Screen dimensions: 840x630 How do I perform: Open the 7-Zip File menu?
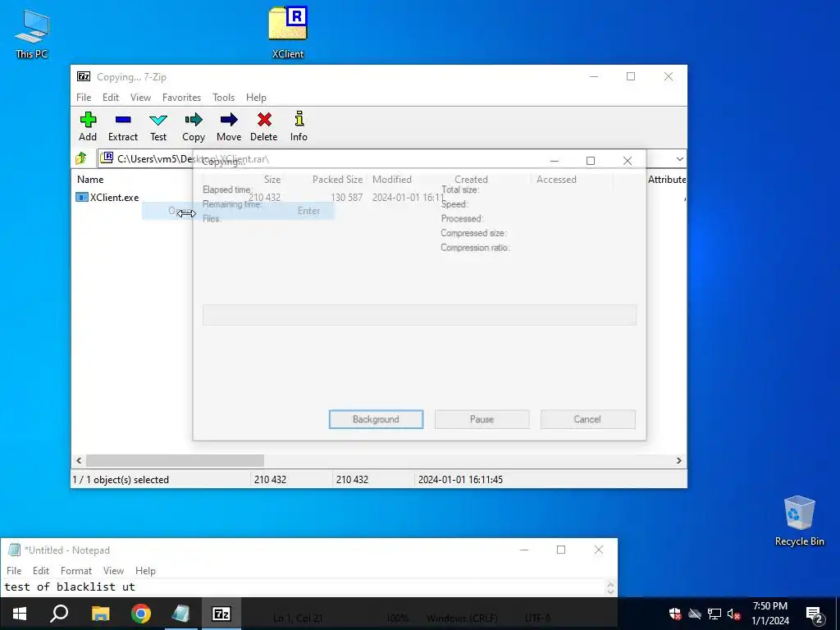pos(84,98)
